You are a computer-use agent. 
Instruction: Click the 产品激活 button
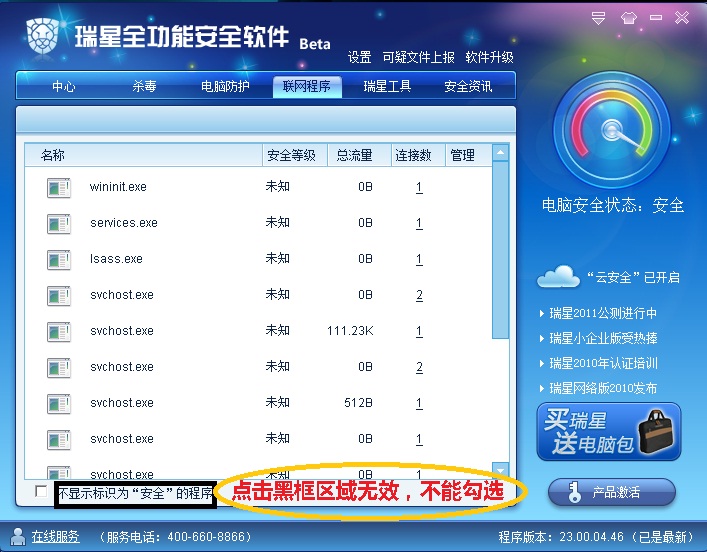(612, 492)
